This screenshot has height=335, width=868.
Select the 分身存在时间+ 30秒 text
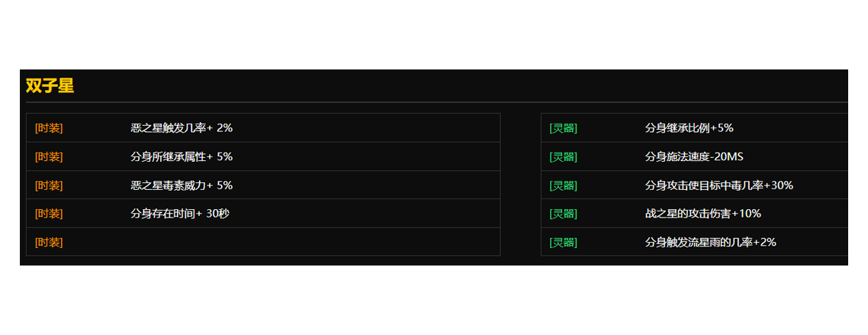point(180,214)
